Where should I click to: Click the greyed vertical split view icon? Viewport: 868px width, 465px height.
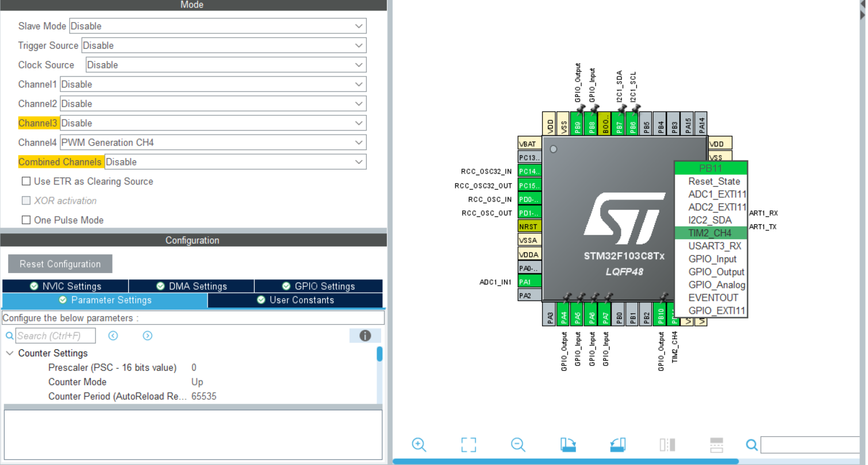point(667,444)
